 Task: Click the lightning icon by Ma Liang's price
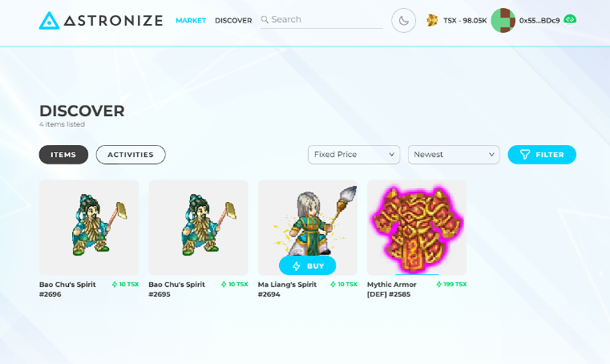point(333,285)
